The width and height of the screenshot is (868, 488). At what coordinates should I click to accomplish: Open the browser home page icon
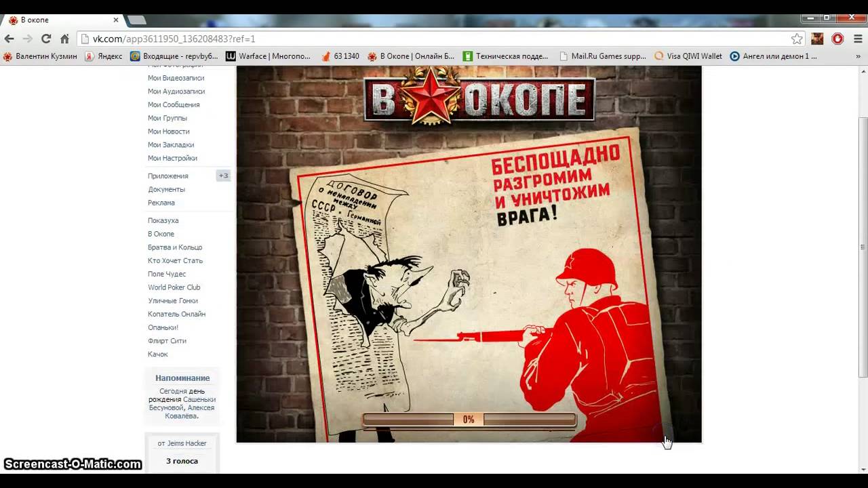click(x=64, y=39)
